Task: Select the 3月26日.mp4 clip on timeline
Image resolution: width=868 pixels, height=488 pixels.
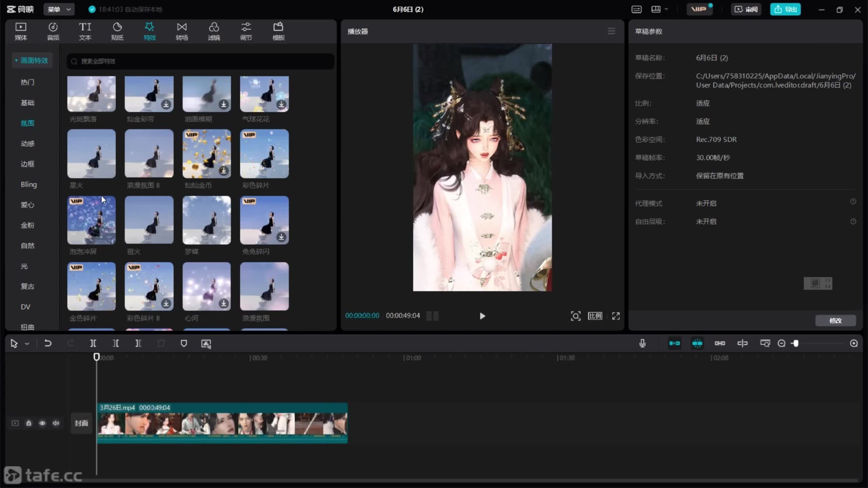Action: (x=222, y=423)
